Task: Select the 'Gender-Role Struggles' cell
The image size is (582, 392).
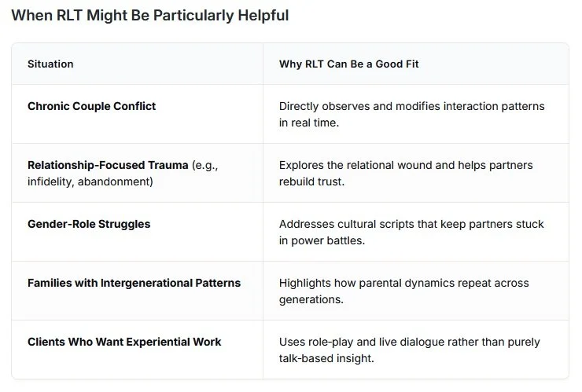Action: pyautogui.click(x=89, y=224)
